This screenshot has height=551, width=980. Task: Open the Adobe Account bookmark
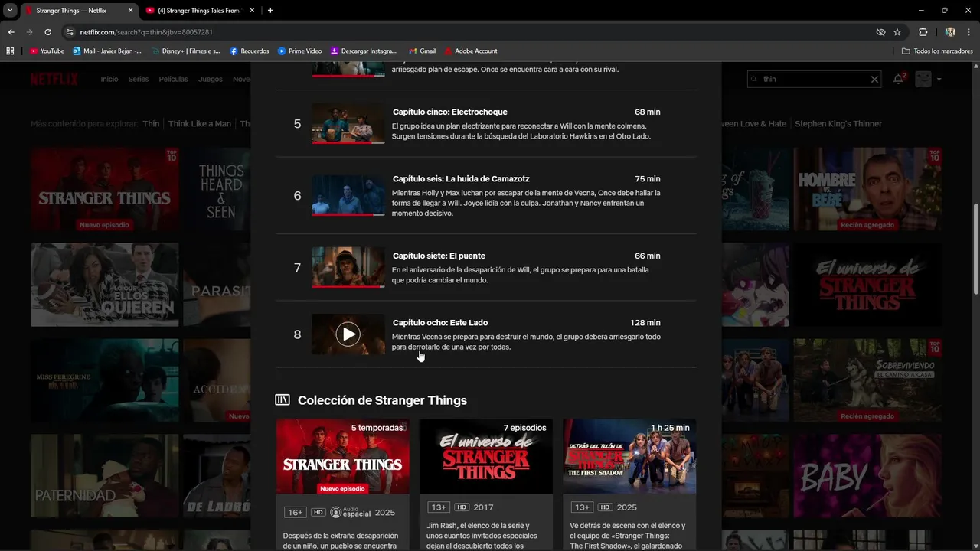(471, 51)
